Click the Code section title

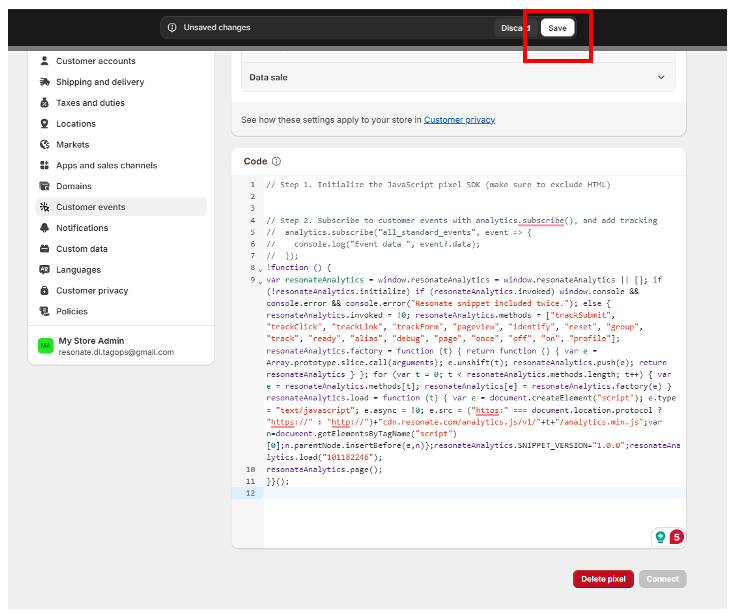point(255,161)
